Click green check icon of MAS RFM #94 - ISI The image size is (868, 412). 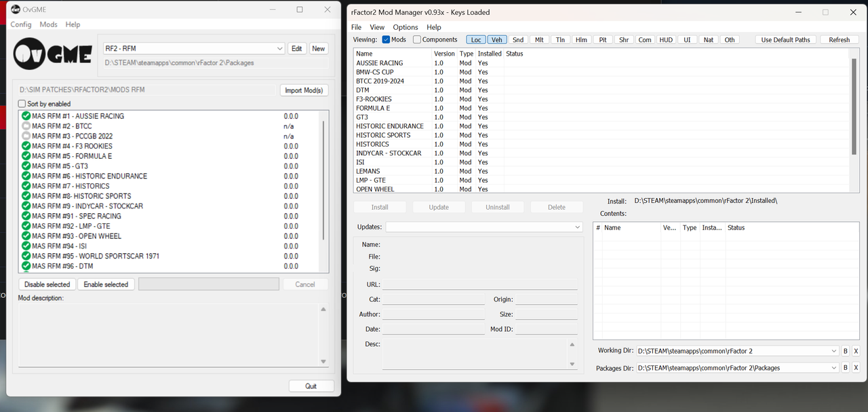(26, 246)
